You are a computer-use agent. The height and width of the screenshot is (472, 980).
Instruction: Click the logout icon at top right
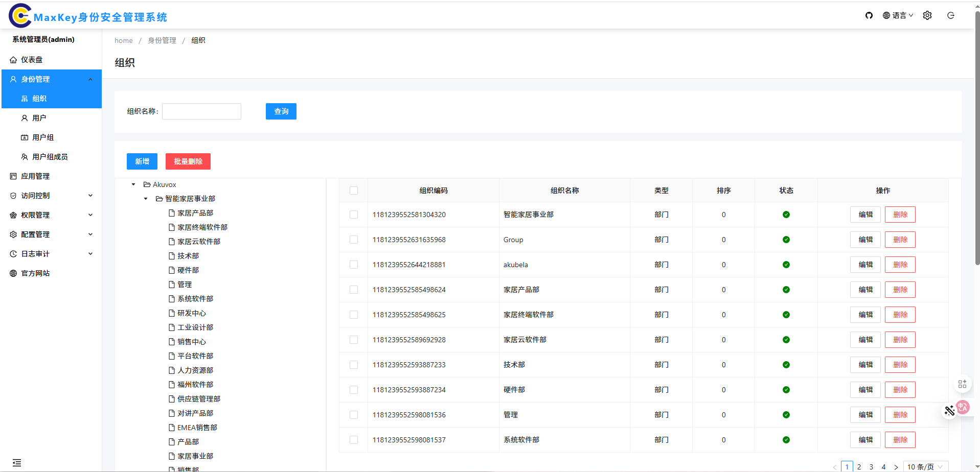point(950,15)
